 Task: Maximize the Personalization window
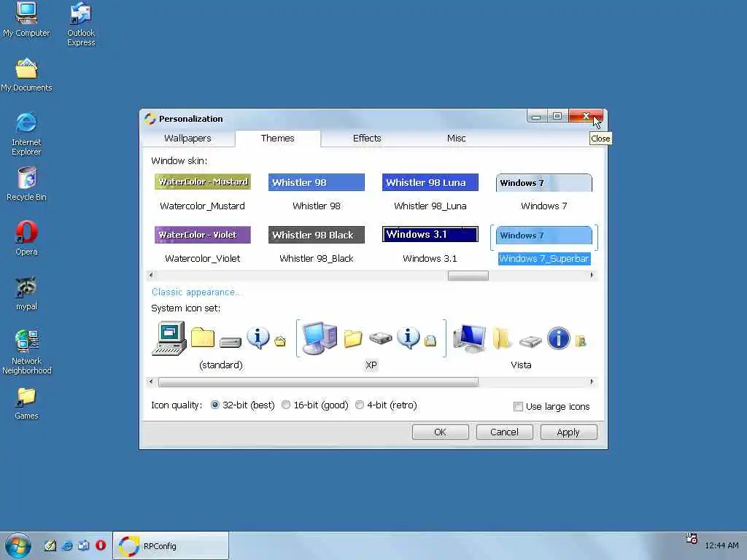click(x=557, y=116)
